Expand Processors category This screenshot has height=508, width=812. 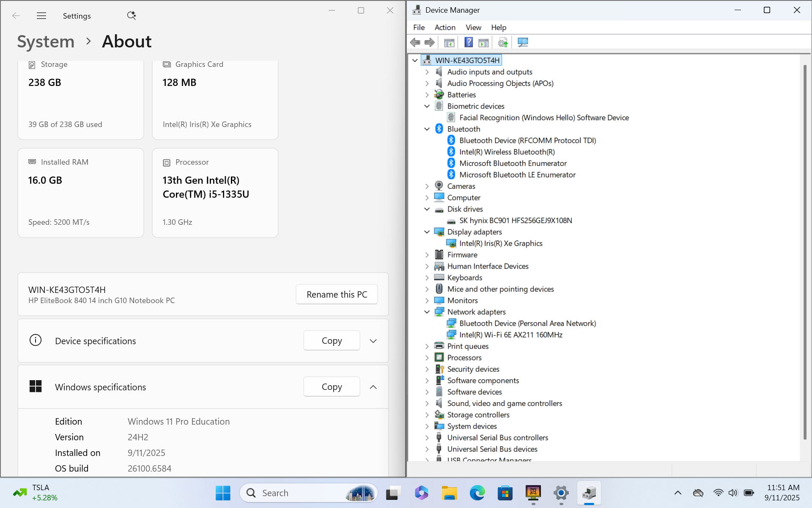click(427, 357)
